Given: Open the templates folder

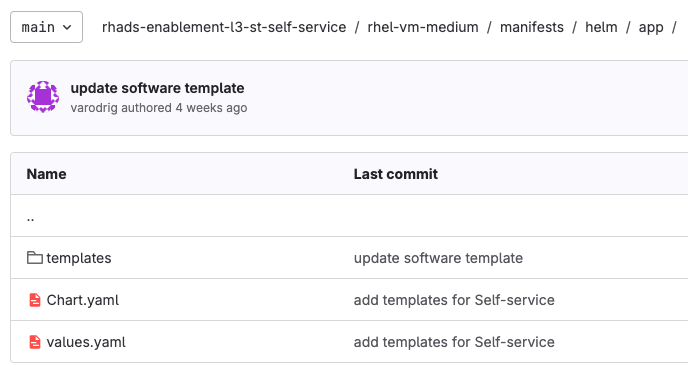Looking at the screenshot, I should pyautogui.click(x=79, y=258).
